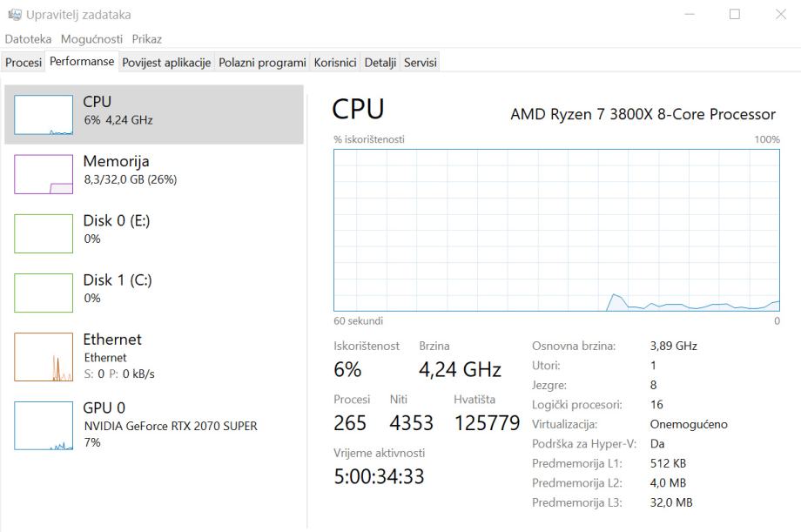801x532 pixels.
Task: Maximize the Upravitelj zadataka window
Action: pos(735,14)
